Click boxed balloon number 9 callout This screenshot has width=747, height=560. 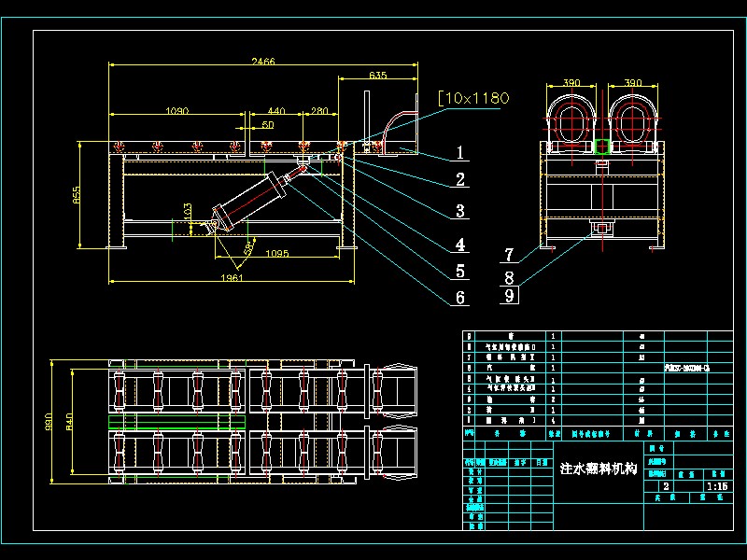pos(508,295)
